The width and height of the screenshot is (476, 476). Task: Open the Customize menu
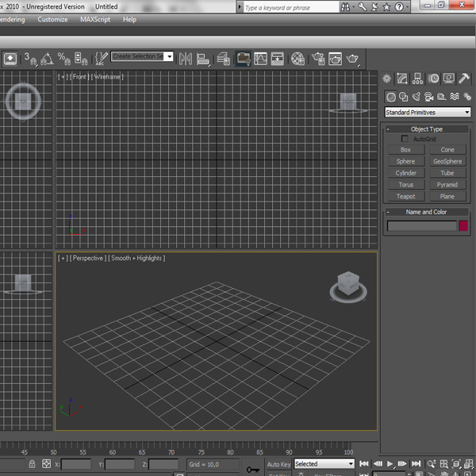52,19
